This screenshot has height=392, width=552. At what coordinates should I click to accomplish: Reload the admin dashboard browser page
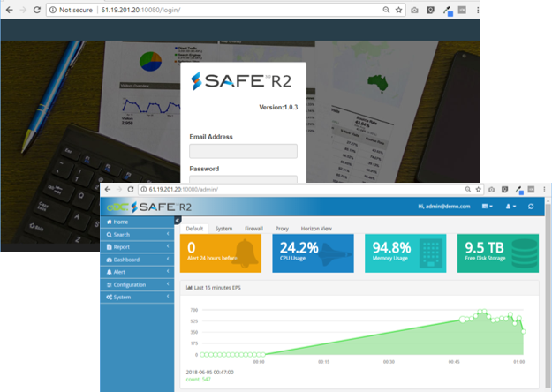131,189
